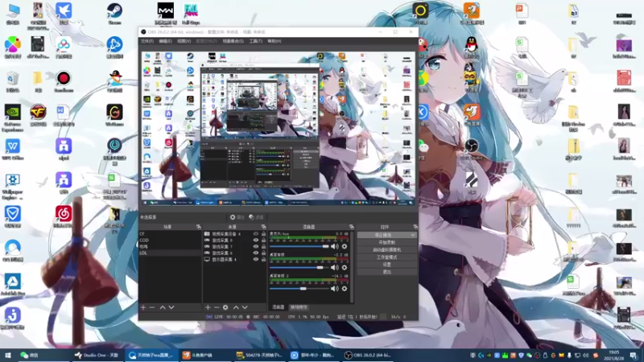Click 启动虚拟摄像机 button
The width and height of the screenshot is (644, 362).
[x=387, y=250]
